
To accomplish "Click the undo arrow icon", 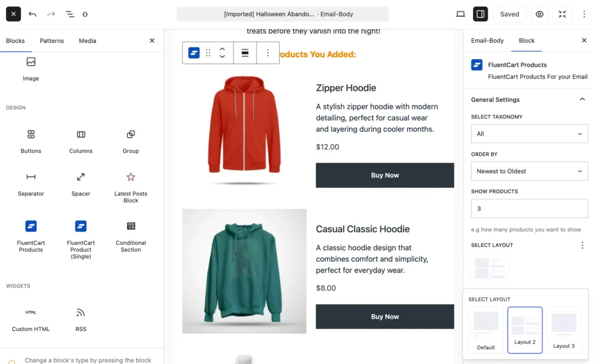I will click(x=32, y=14).
